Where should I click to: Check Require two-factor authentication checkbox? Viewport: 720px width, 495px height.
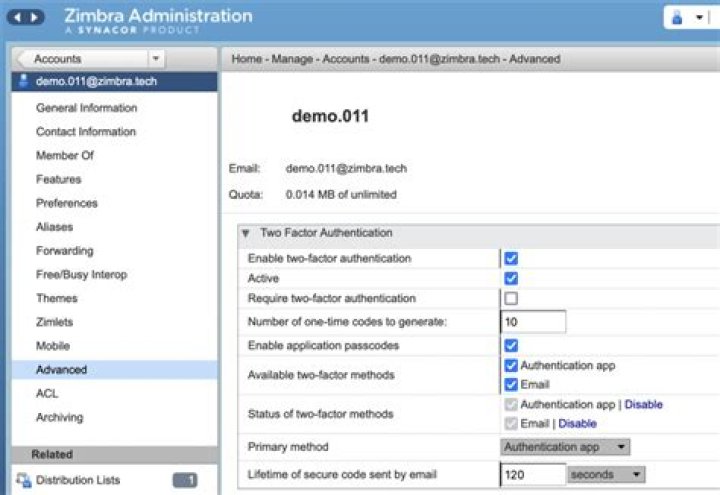(x=511, y=298)
